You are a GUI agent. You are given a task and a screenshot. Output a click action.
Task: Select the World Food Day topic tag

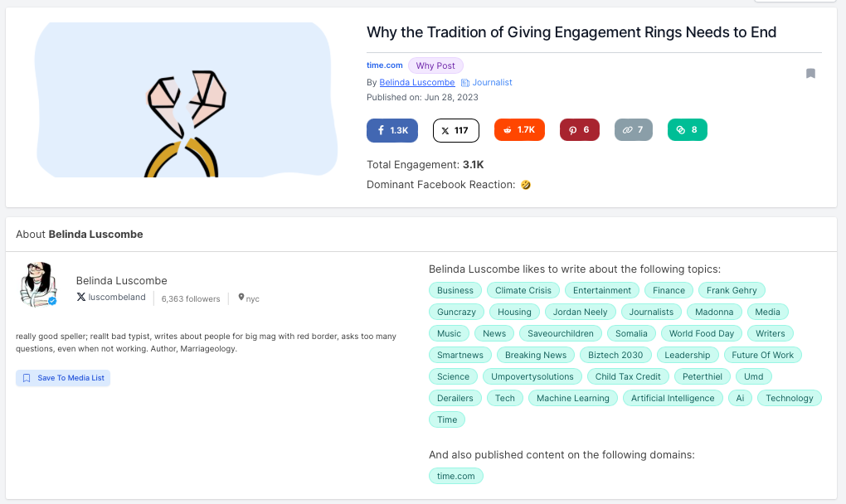(x=702, y=333)
